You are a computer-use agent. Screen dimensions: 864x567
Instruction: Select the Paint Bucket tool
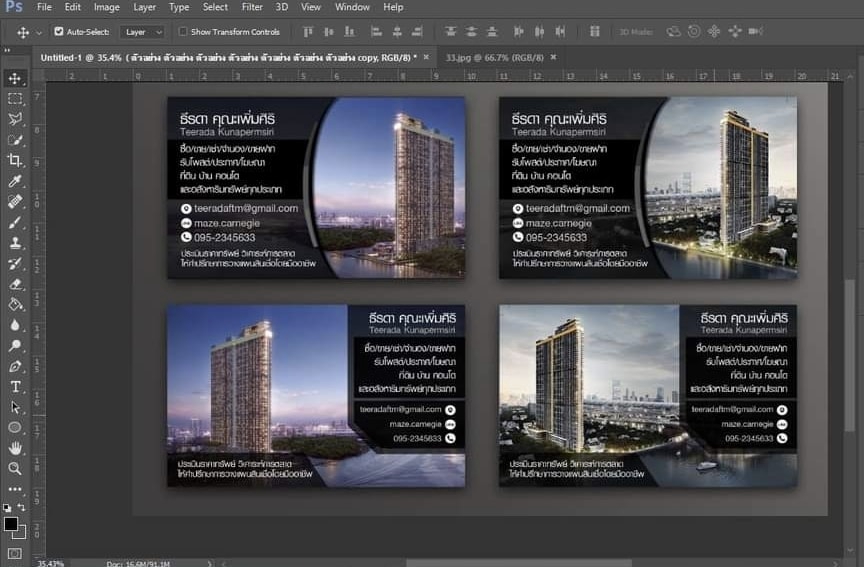pyautogui.click(x=15, y=304)
